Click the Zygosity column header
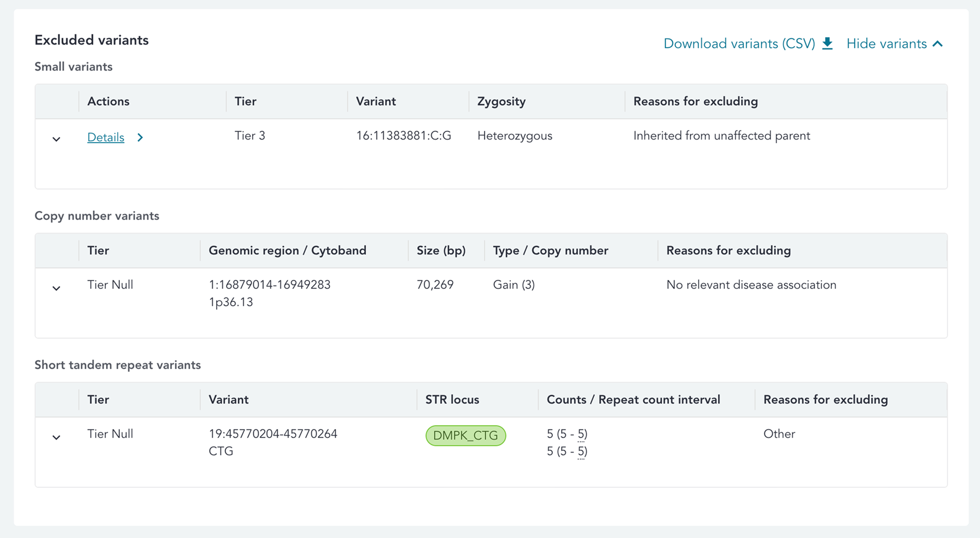 (501, 101)
